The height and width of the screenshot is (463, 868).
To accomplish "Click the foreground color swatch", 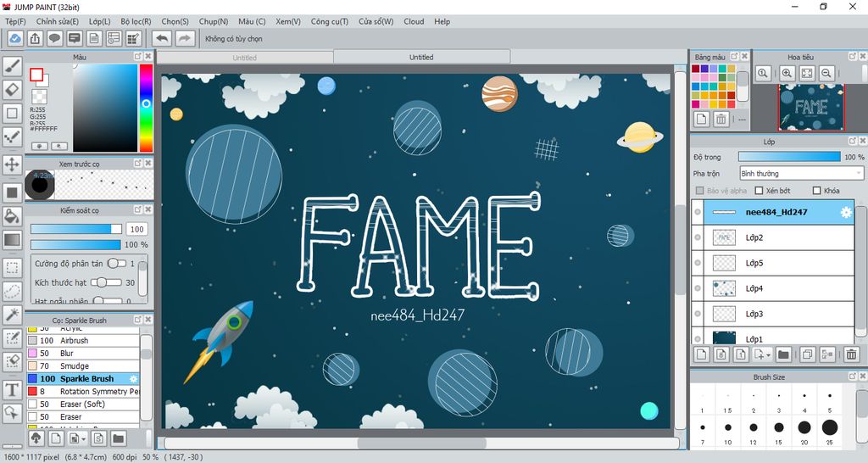I will click(x=36, y=75).
